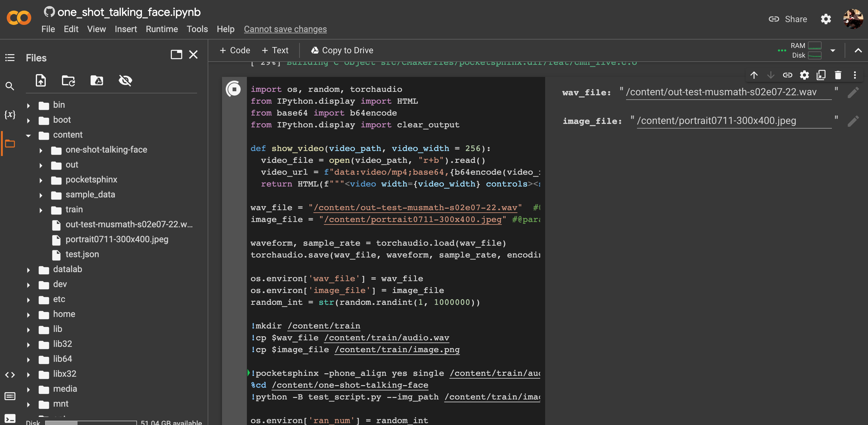This screenshot has height=425, width=868.
Task: Open more cell actions menu
Action: click(855, 75)
